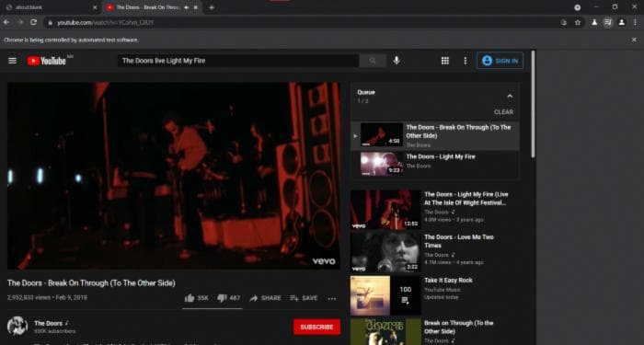Like the video with thumbs up

(197, 298)
